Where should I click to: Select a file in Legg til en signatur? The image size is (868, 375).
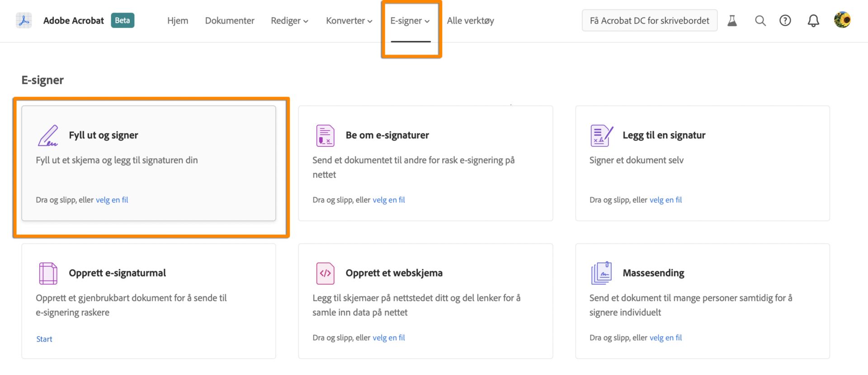[x=665, y=200]
